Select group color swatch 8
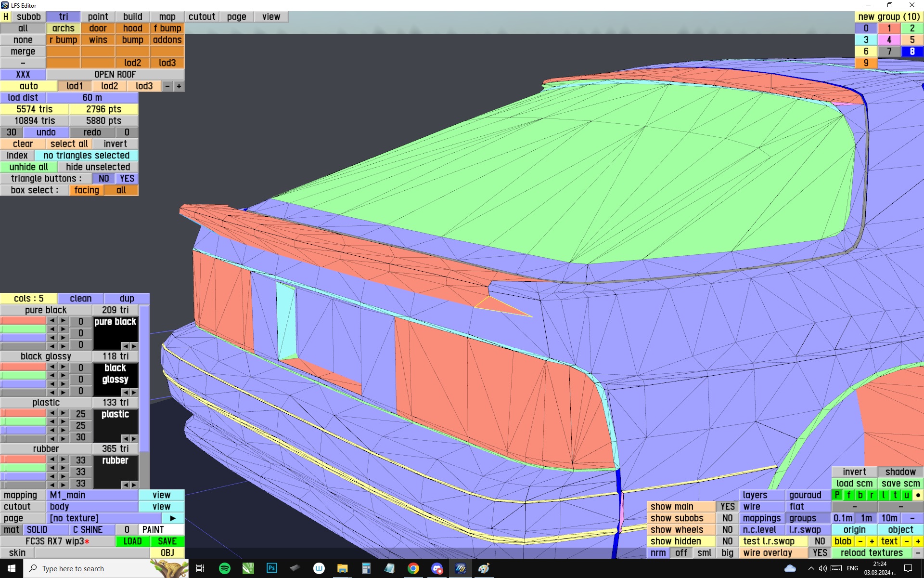 912,52
